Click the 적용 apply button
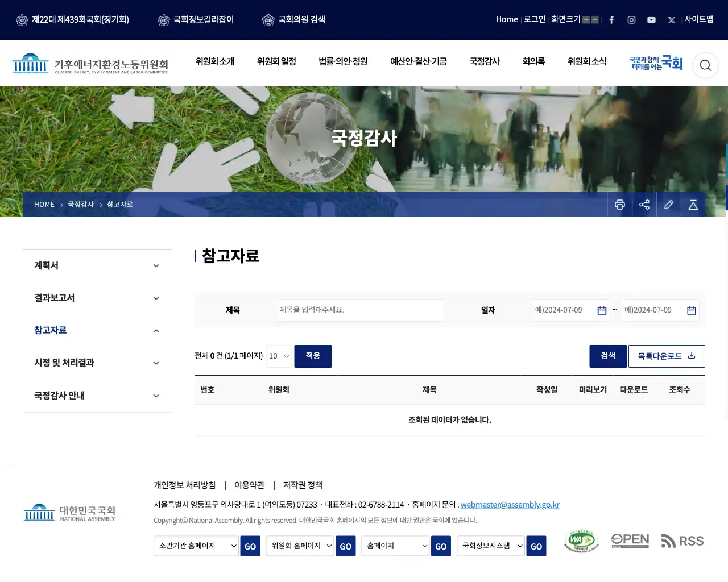 pyautogui.click(x=313, y=356)
